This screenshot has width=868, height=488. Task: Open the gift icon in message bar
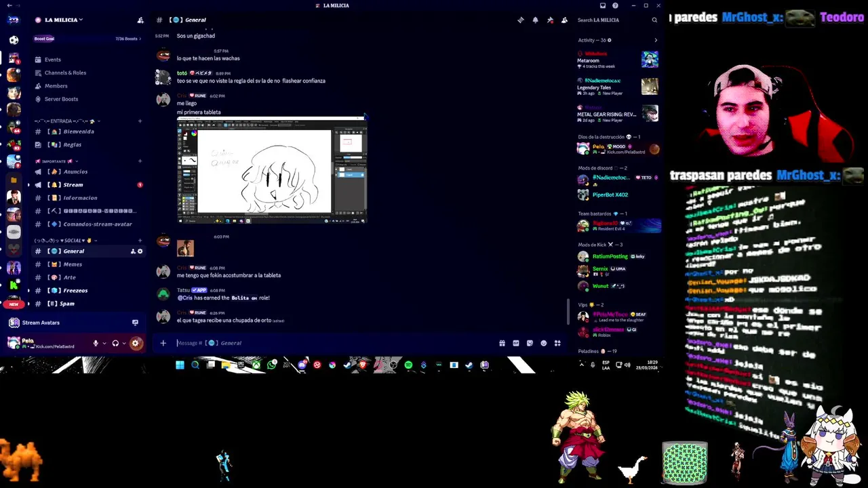(502, 343)
